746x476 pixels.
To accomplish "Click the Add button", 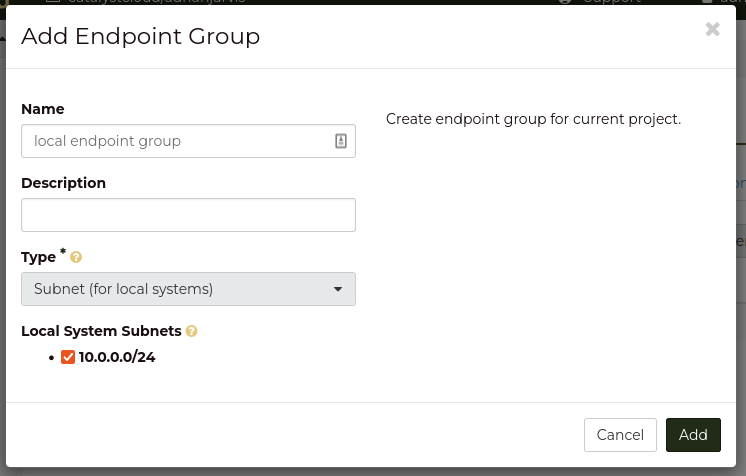I will click(693, 435).
